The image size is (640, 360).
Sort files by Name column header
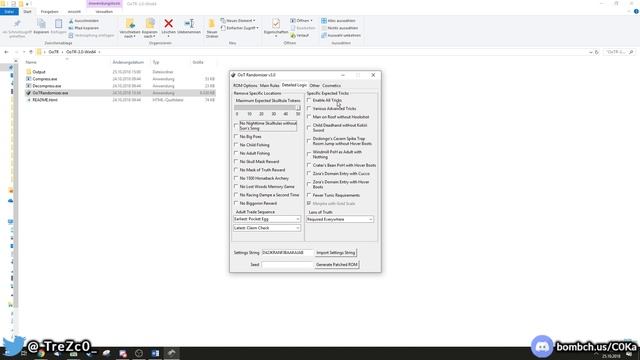coord(31,62)
